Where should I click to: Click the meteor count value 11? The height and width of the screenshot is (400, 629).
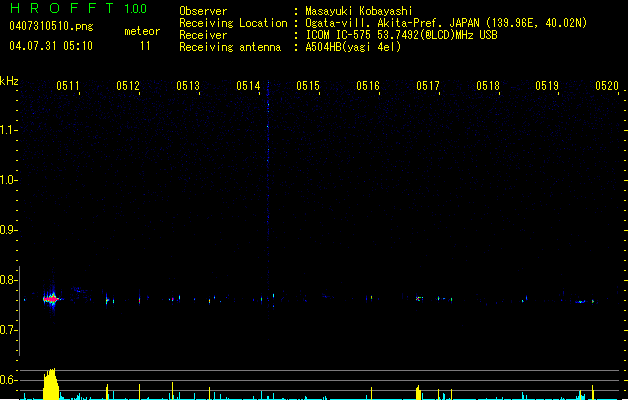pyautogui.click(x=145, y=46)
